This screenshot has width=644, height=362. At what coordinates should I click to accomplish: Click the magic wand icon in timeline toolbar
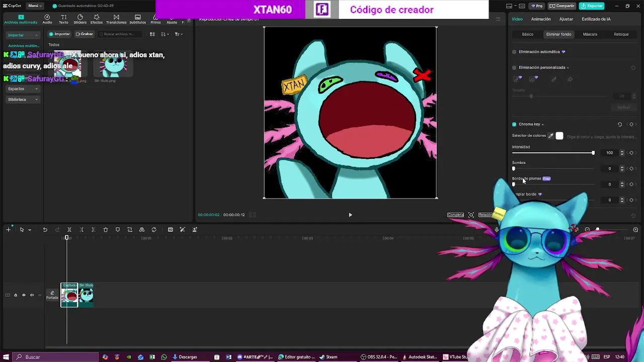tap(183, 230)
